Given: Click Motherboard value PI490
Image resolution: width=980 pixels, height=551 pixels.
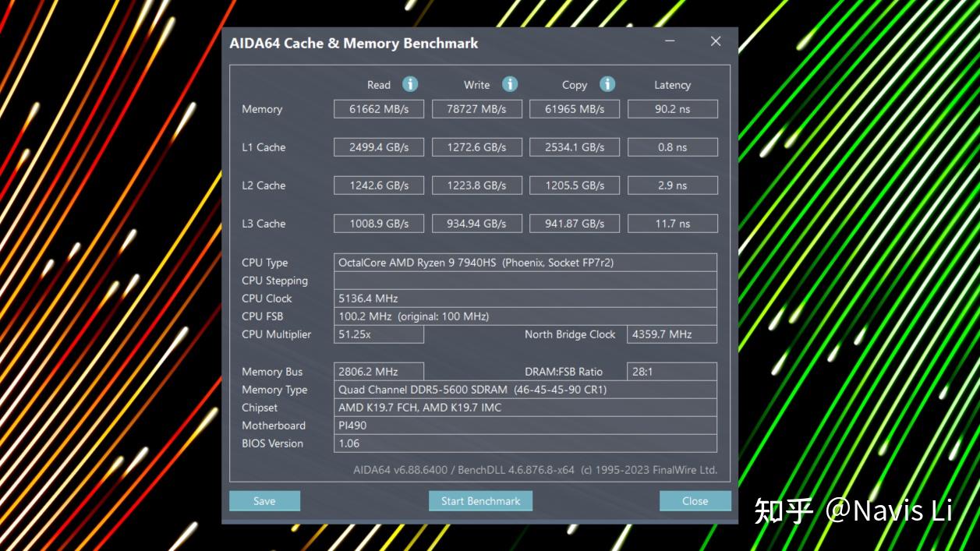Looking at the screenshot, I should [525, 426].
